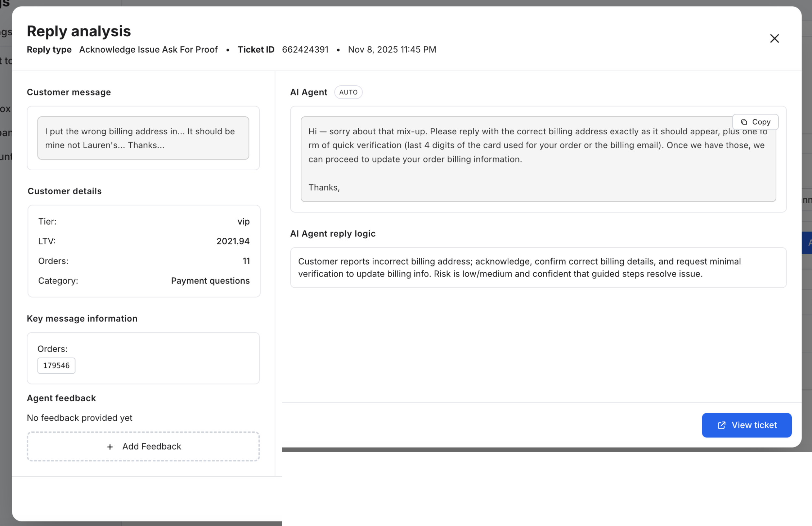Click the customer orders count 11
The height and width of the screenshot is (526, 812).
(246, 261)
